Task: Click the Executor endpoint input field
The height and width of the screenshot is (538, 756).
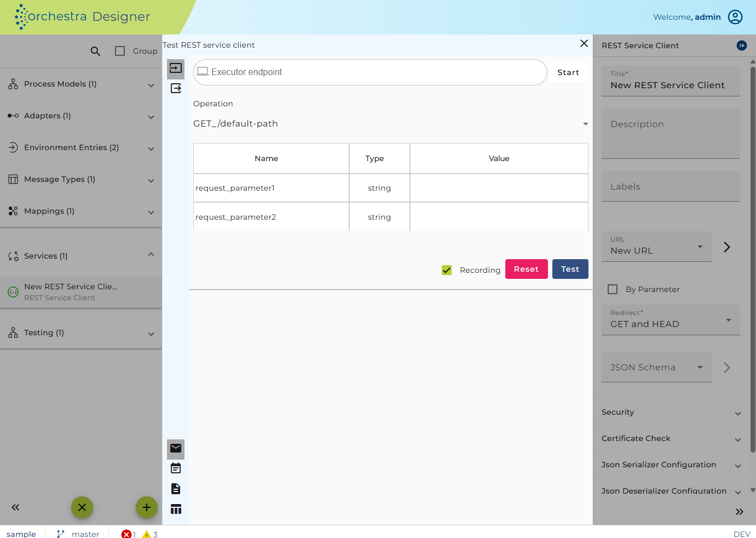Action: click(x=370, y=72)
